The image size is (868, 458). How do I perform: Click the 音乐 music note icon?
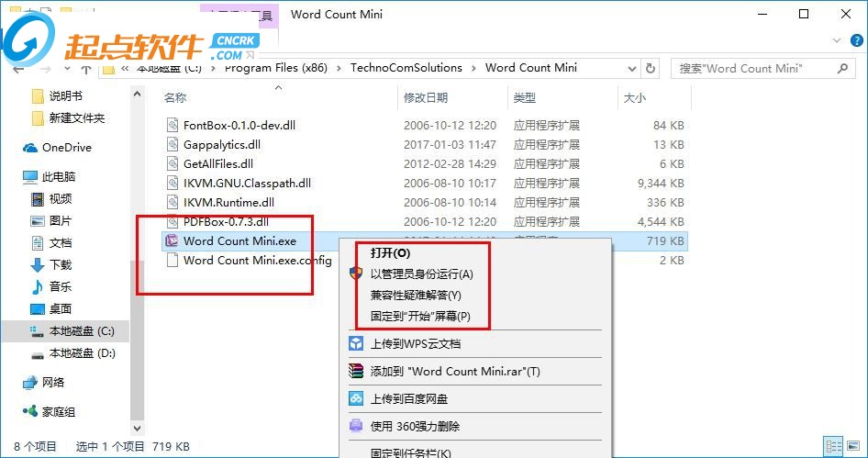point(37,287)
